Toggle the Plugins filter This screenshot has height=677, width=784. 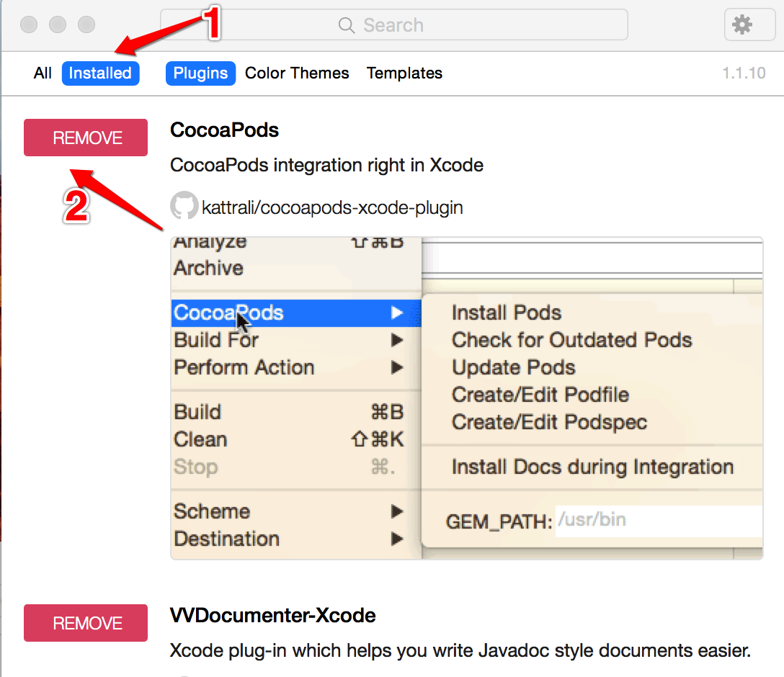click(x=200, y=73)
